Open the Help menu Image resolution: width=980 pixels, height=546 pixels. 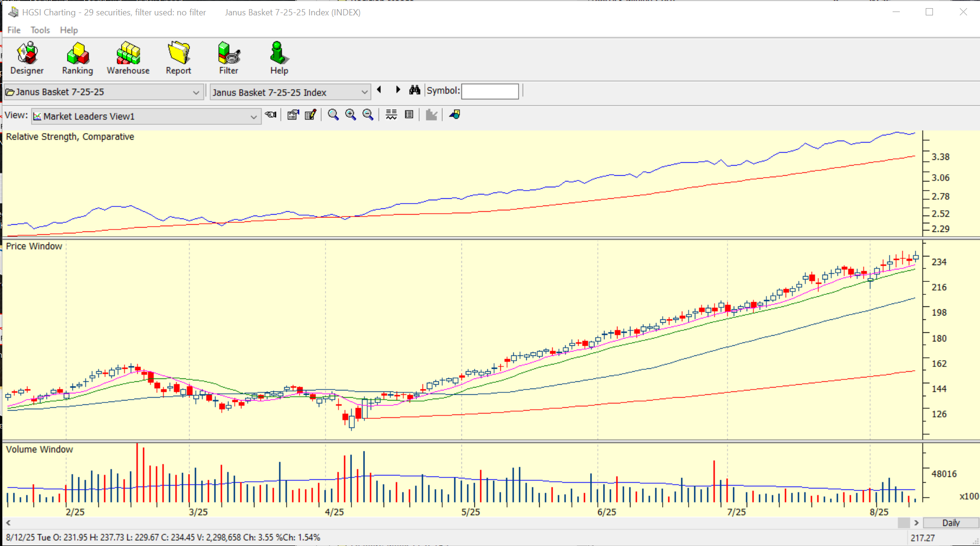(x=69, y=30)
